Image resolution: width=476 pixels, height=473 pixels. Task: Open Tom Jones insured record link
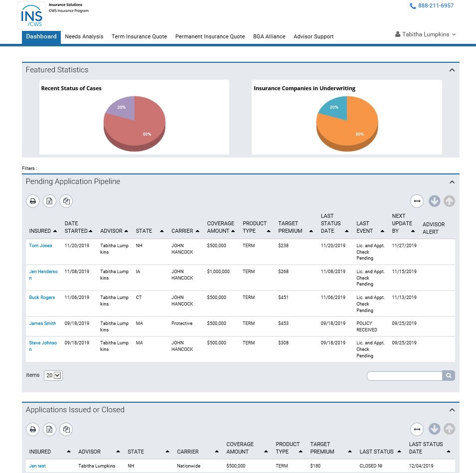tap(40, 246)
